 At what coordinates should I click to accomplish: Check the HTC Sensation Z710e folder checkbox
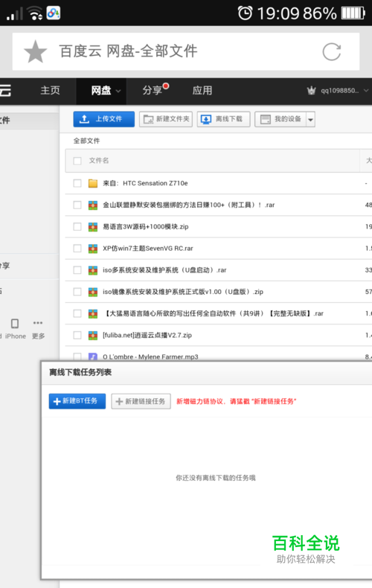77,183
